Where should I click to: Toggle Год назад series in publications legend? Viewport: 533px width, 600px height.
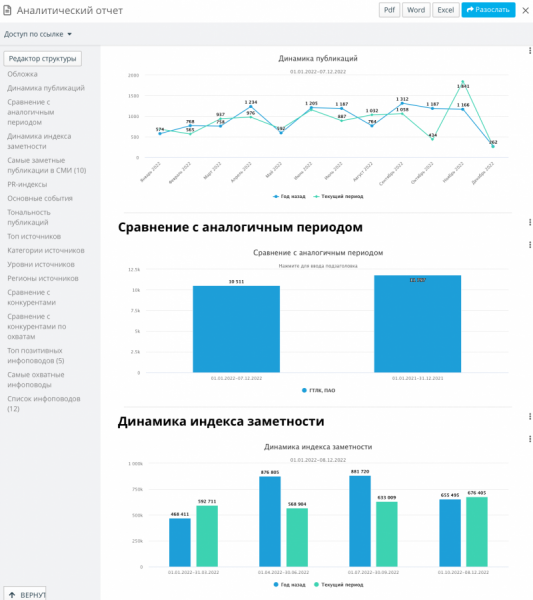289,196
